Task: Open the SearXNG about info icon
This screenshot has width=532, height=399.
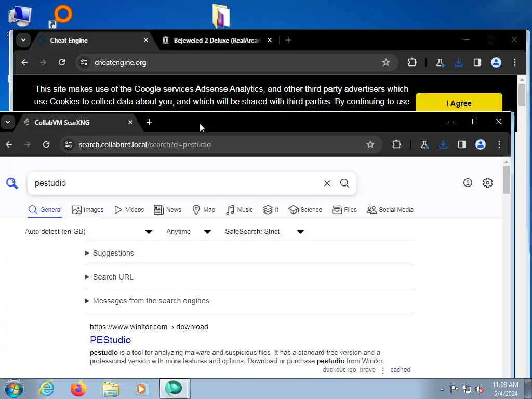Action: [468, 183]
